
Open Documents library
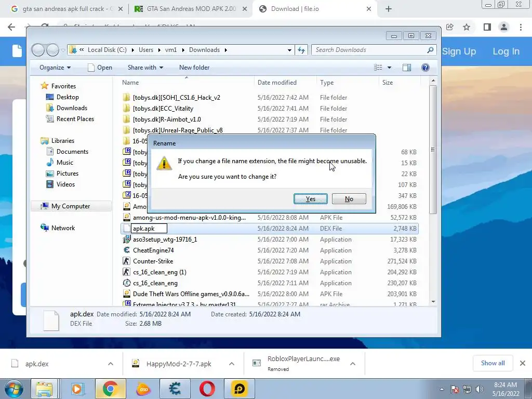point(72,151)
